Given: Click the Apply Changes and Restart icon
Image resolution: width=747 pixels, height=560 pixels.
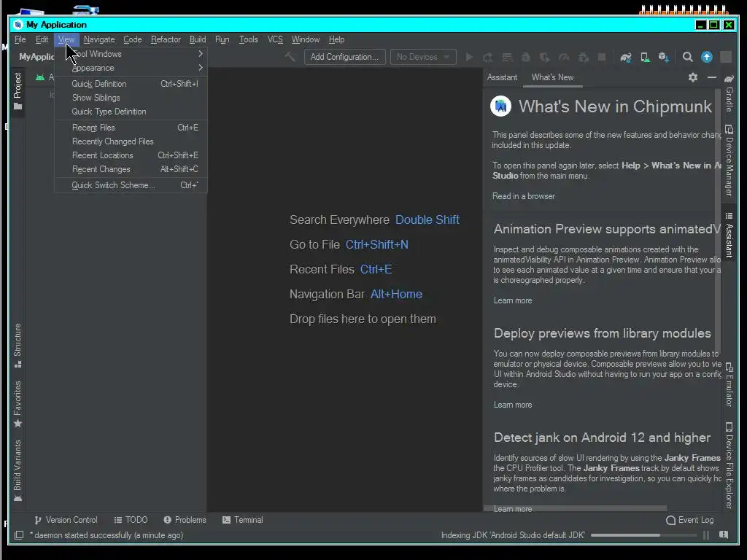Looking at the screenshot, I should coord(487,57).
